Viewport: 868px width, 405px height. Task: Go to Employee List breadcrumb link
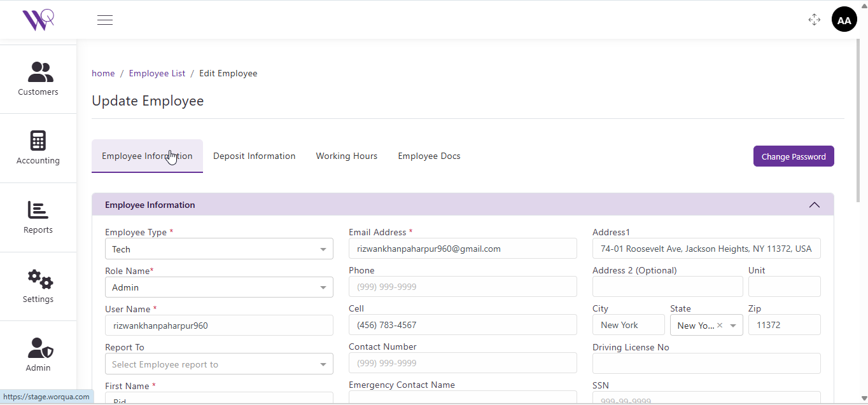pyautogui.click(x=157, y=74)
